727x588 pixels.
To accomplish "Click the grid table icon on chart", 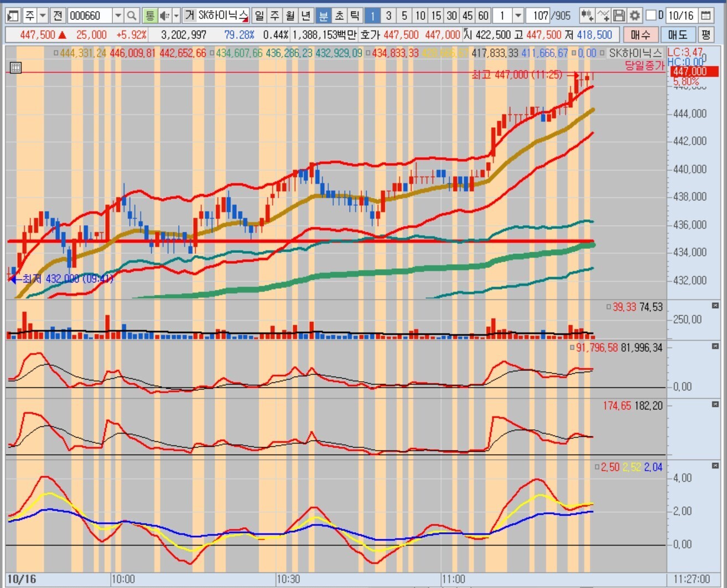I will tap(15, 68).
